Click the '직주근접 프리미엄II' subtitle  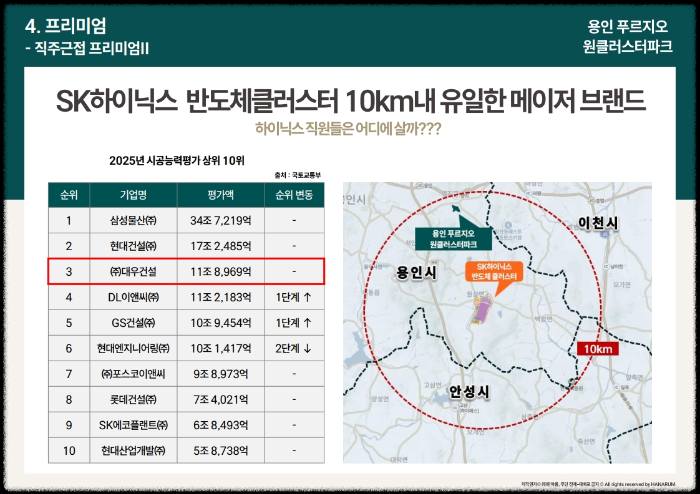92,48
